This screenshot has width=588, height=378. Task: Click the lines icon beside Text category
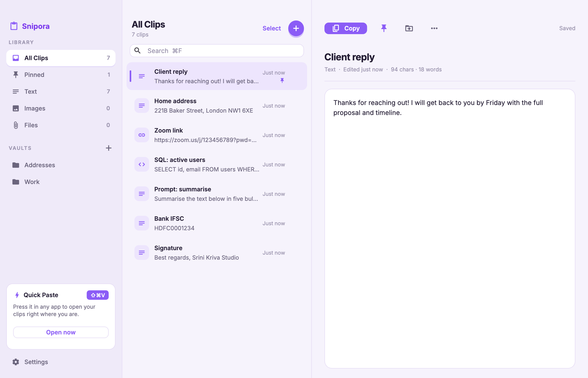click(16, 92)
